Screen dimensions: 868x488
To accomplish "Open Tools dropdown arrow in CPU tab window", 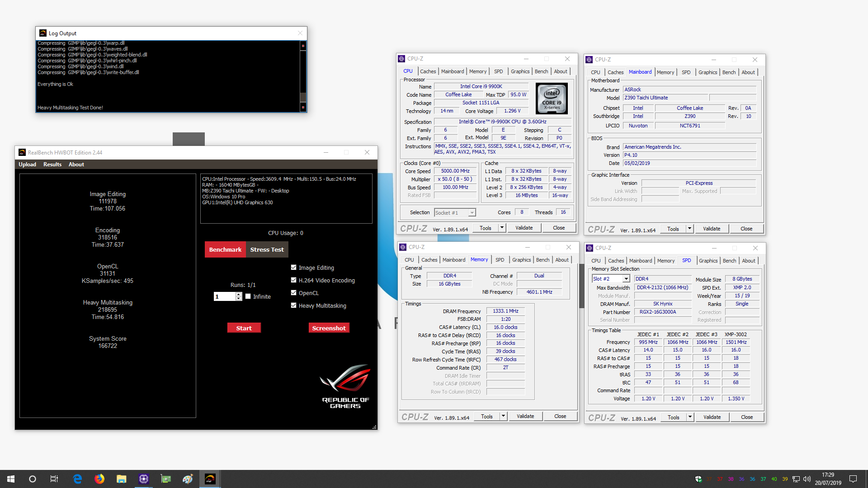I will (x=502, y=228).
